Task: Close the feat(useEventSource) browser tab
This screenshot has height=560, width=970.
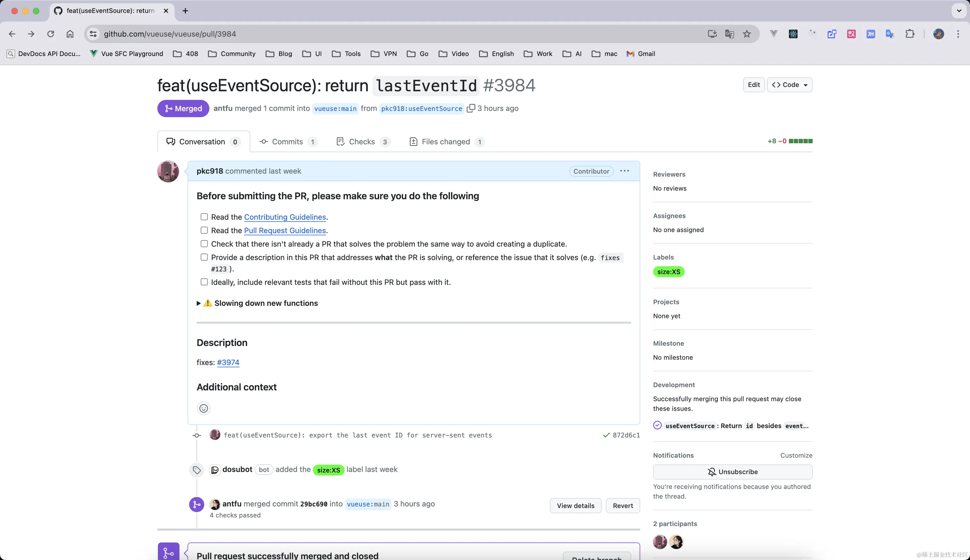Action: click(166, 11)
